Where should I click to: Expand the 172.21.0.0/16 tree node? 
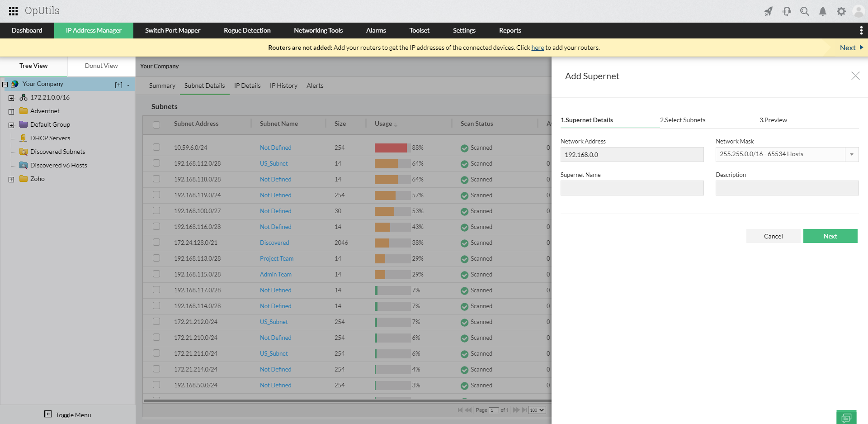click(x=11, y=97)
